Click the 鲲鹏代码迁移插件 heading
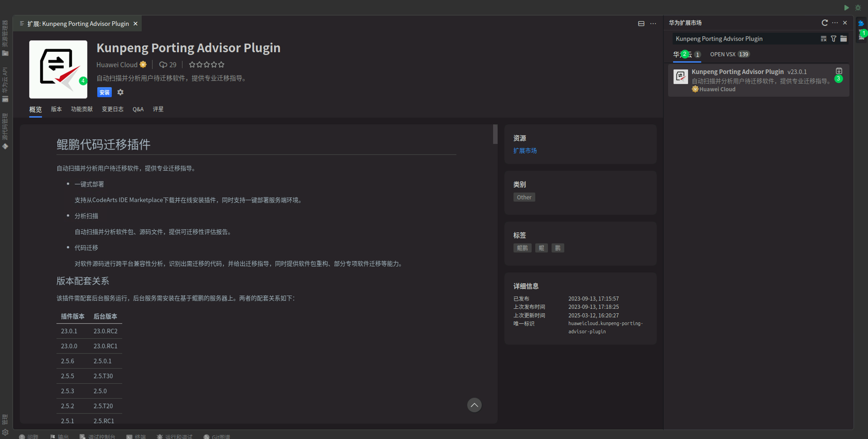The height and width of the screenshot is (439, 868). (x=103, y=144)
